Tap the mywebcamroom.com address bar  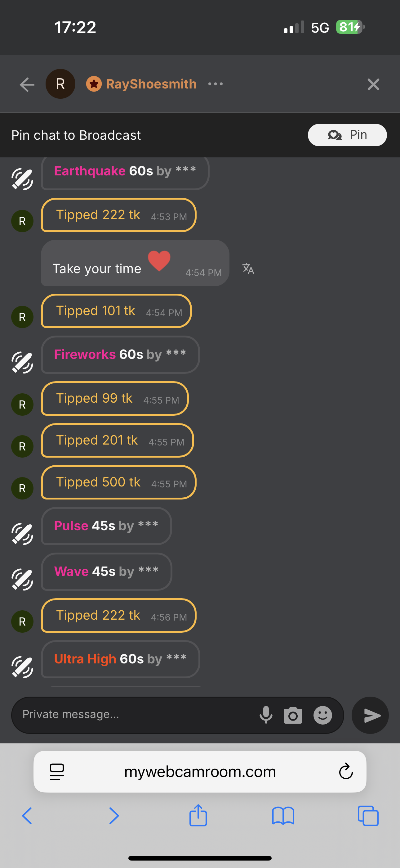pos(200,771)
